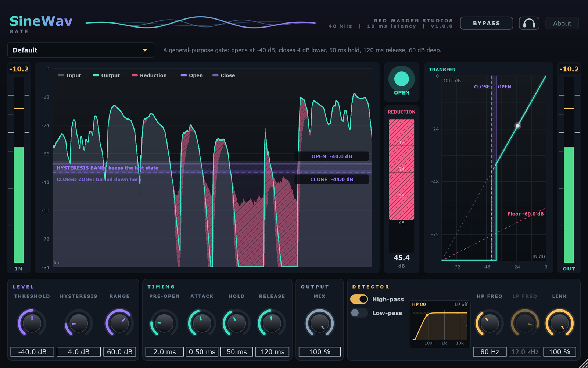Click the 60.0 dB range value field
The width and height of the screenshot is (588, 368).
120,352
